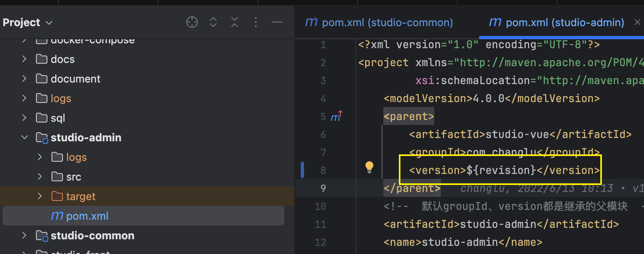
Task: Click the modelVersion 4.0.0 value
Action: click(489, 98)
